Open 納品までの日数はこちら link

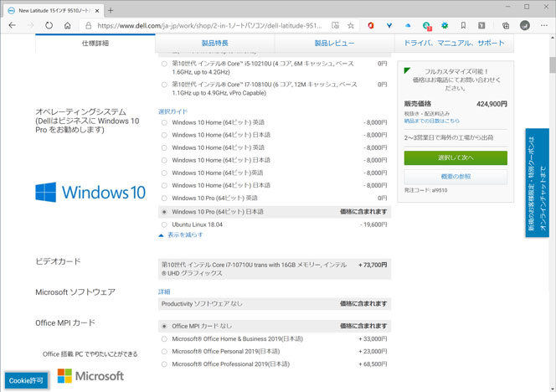point(432,121)
